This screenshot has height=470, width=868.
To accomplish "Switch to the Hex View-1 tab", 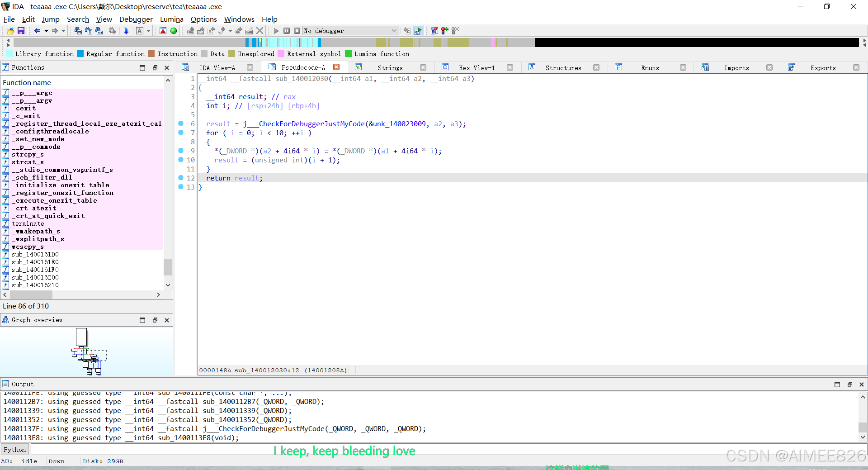I will (x=477, y=67).
